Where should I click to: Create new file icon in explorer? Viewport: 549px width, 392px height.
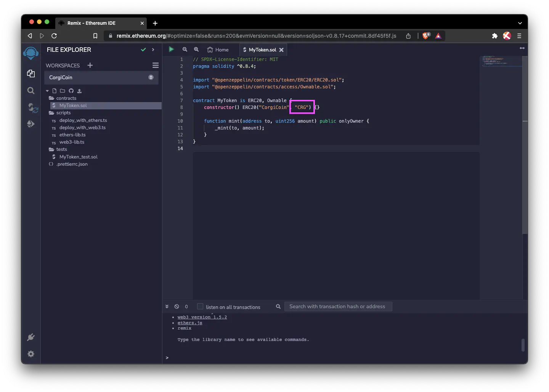(55, 91)
